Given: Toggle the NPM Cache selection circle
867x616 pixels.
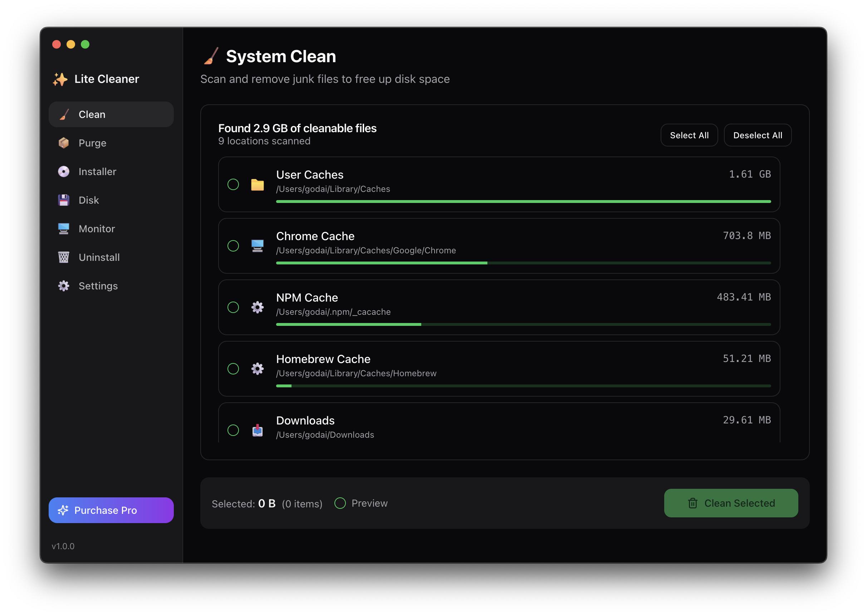Looking at the screenshot, I should click(233, 307).
